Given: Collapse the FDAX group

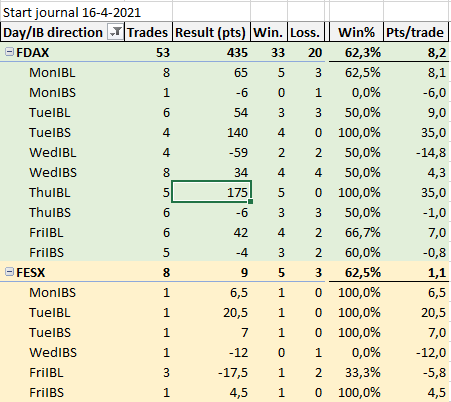Looking at the screenshot, I should coord(9,52).
